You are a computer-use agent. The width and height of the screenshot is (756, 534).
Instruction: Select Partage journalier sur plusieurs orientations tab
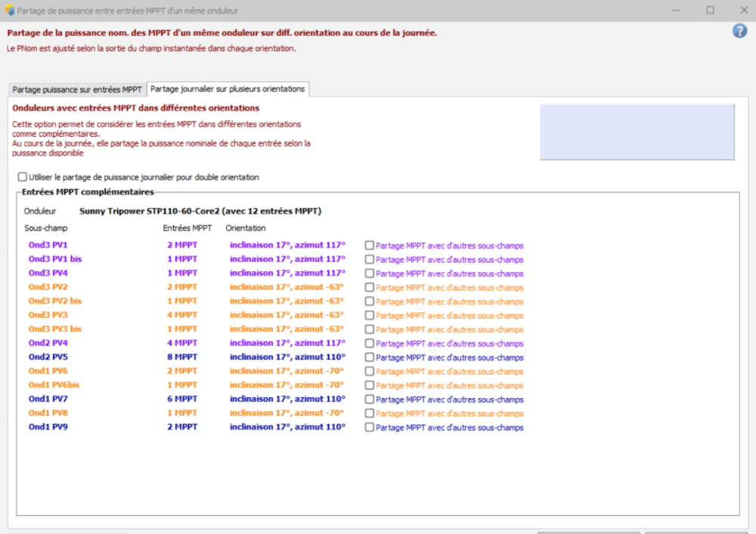click(x=228, y=89)
